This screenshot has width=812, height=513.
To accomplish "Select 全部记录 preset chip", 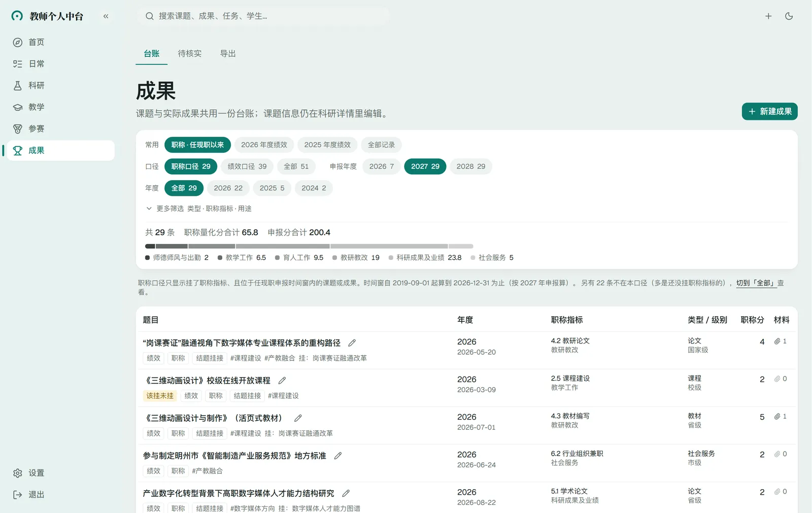I will pos(381,145).
